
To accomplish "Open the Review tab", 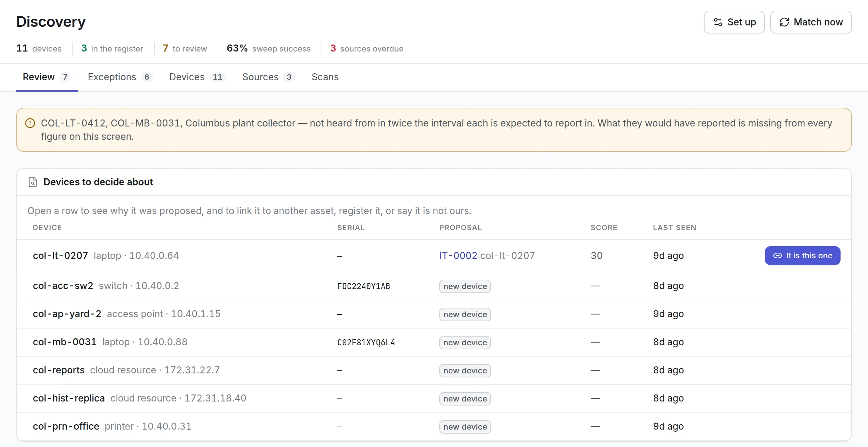I will (47, 77).
